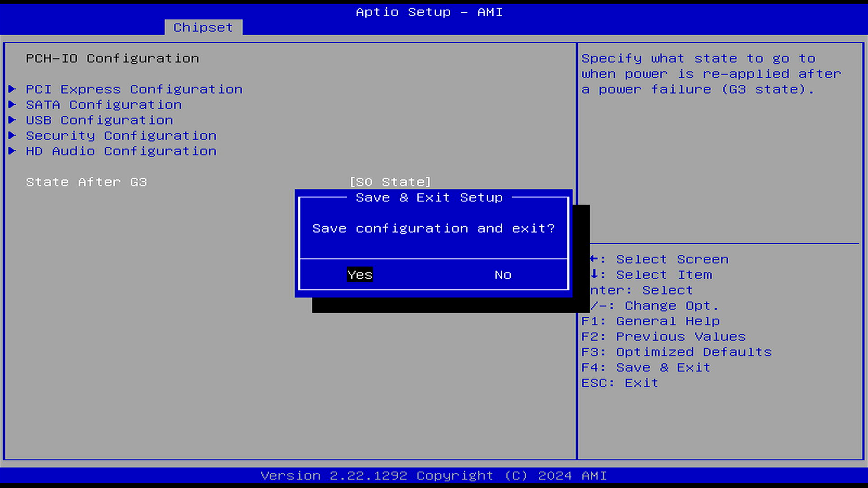
Task: Click the arrow beside Security Configuration
Action: point(12,135)
